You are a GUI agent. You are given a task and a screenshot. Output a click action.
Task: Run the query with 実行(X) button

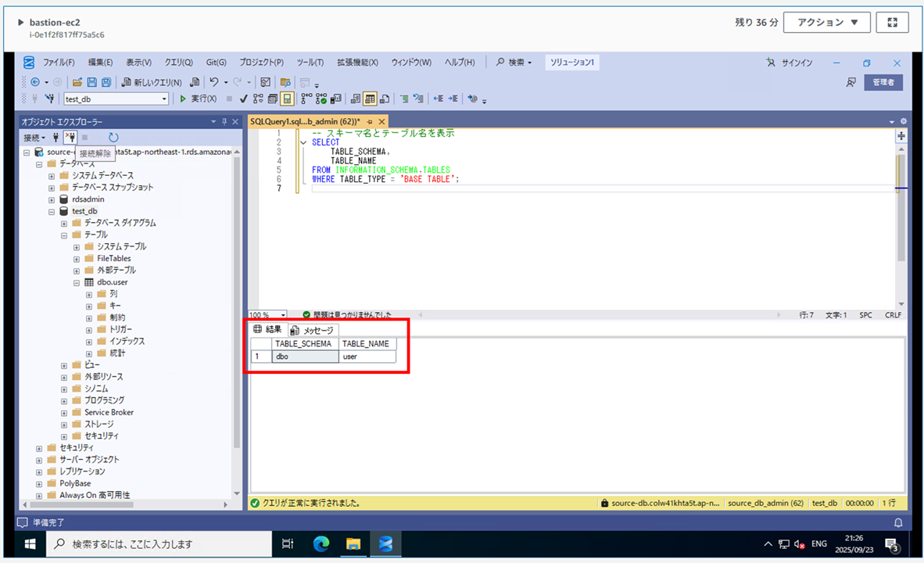coord(198,99)
